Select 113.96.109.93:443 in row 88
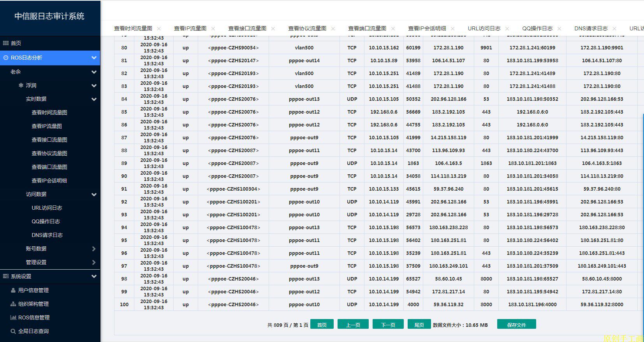 602,151
